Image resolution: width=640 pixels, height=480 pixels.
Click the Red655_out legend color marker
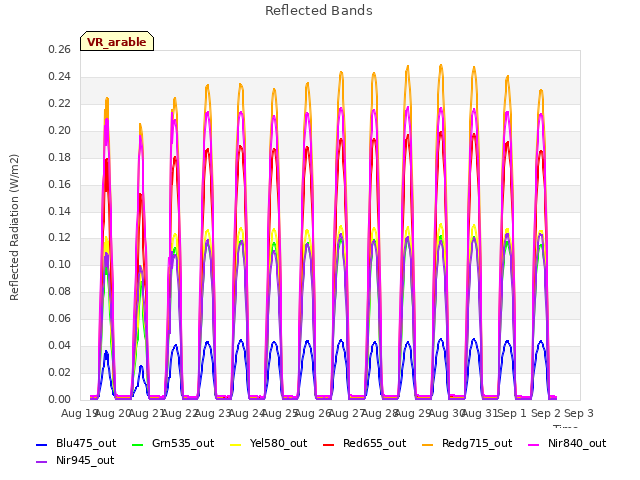[x=329, y=444]
